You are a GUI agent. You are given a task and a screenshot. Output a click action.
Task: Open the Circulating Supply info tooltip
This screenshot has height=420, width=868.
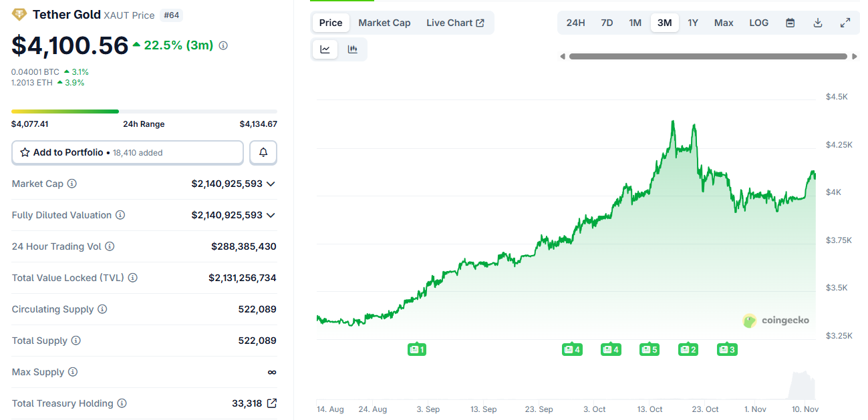pos(102,309)
